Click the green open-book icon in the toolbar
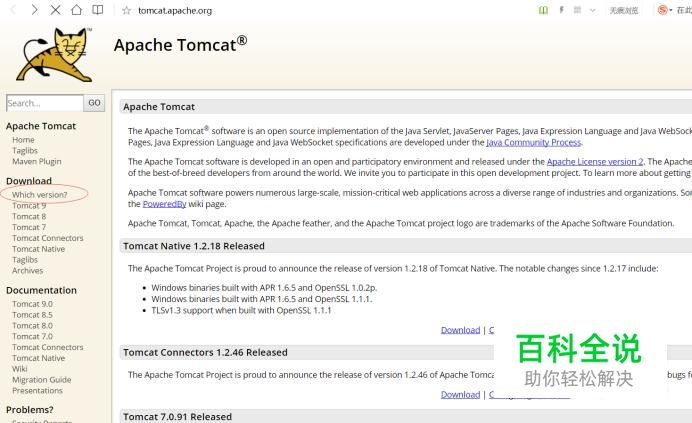 tap(543, 10)
